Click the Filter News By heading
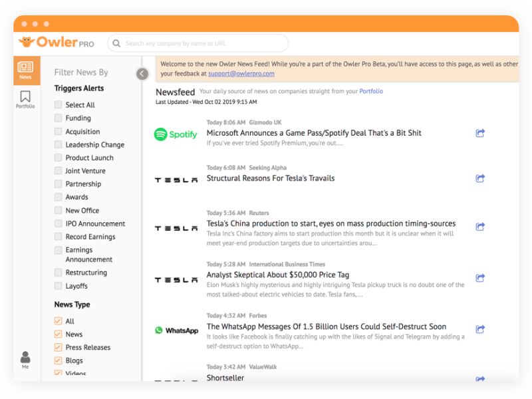 pyautogui.click(x=81, y=72)
